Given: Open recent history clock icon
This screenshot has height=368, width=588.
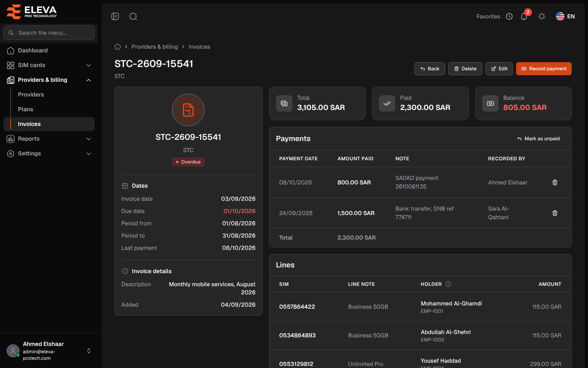Looking at the screenshot, I should (x=509, y=16).
